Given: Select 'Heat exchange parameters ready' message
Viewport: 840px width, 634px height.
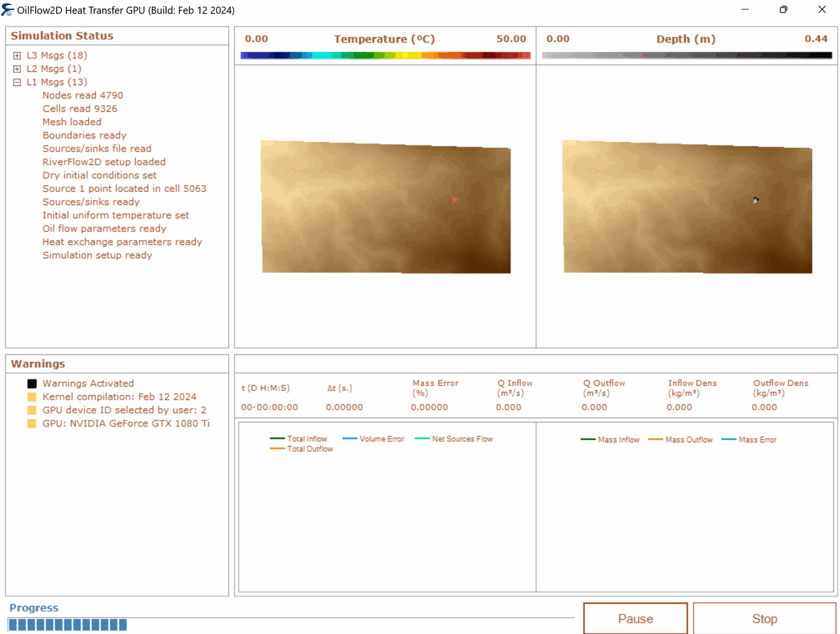Looking at the screenshot, I should coord(122,242).
